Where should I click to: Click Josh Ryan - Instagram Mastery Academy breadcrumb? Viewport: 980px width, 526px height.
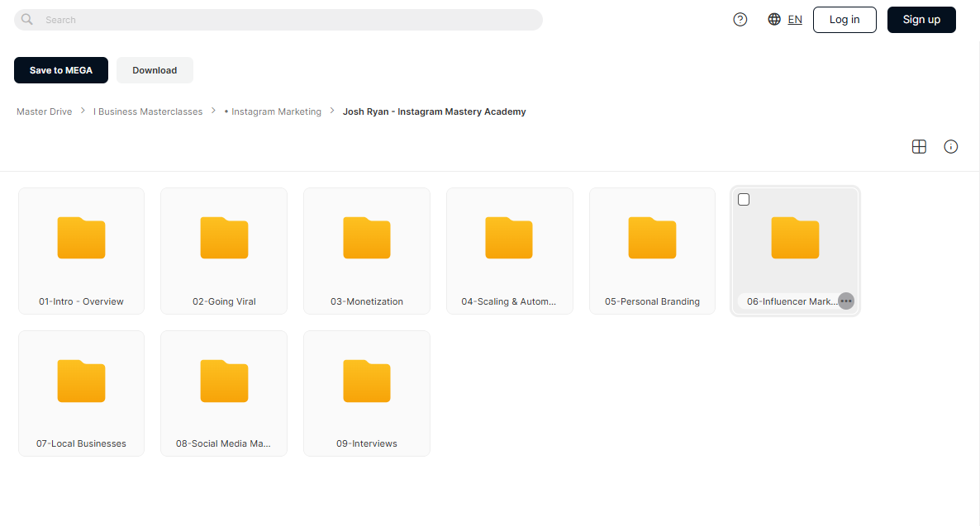pyautogui.click(x=435, y=111)
